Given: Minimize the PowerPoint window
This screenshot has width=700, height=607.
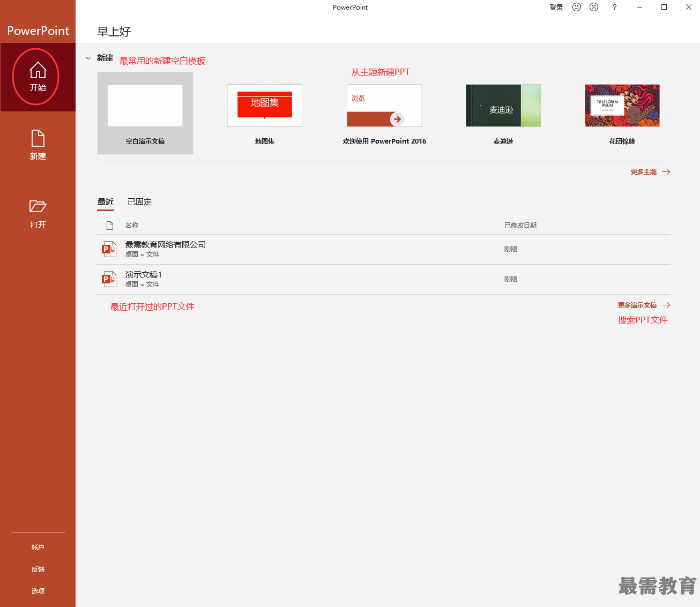Looking at the screenshot, I should (x=639, y=7).
